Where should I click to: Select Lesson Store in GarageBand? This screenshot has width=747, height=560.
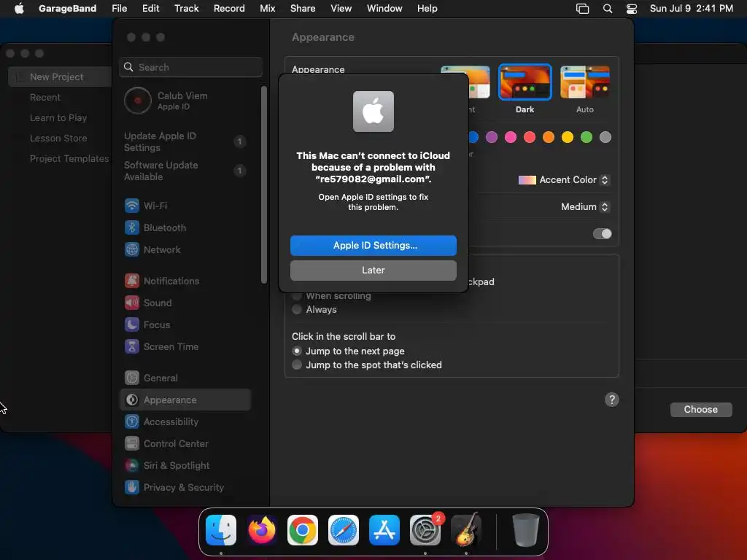pyautogui.click(x=58, y=138)
